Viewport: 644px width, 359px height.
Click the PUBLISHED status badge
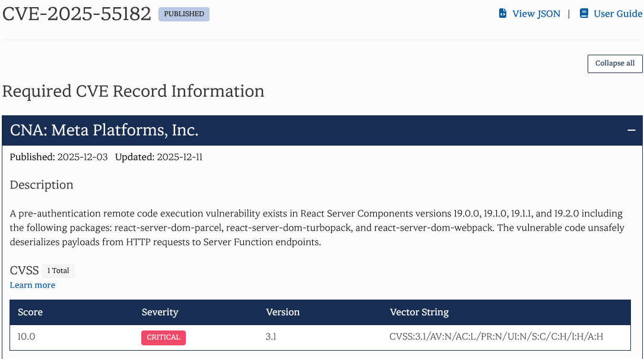pyautogui.click(x=184, y=14)
